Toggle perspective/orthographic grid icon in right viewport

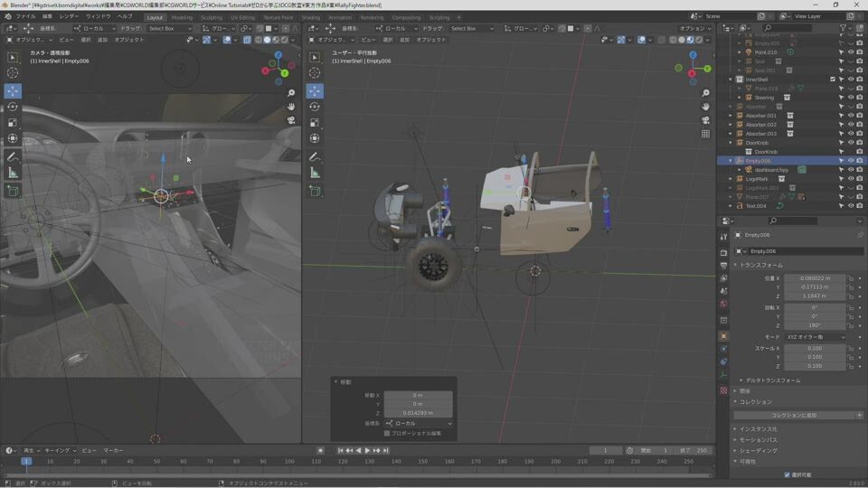pyautogui.click(x=705, y=134)
